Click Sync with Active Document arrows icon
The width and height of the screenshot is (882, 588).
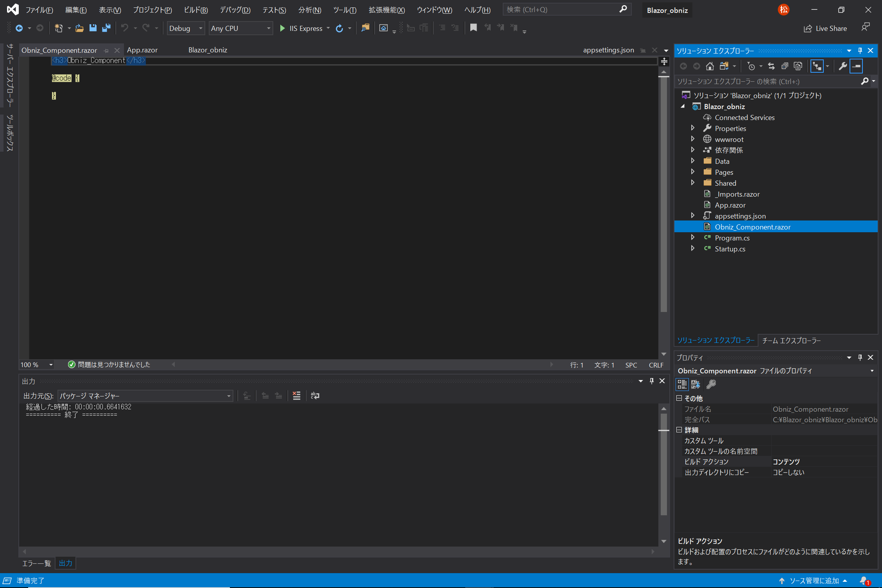(x=771, y=66)
